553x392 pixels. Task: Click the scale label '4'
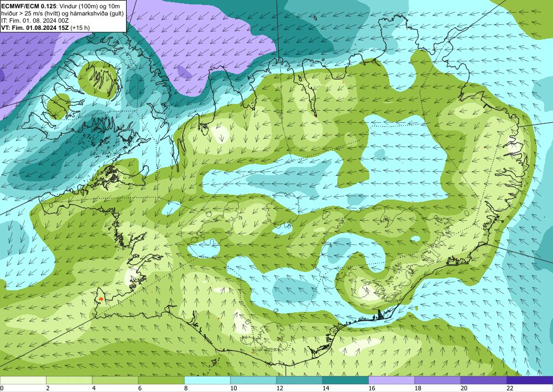coord(94,388)
